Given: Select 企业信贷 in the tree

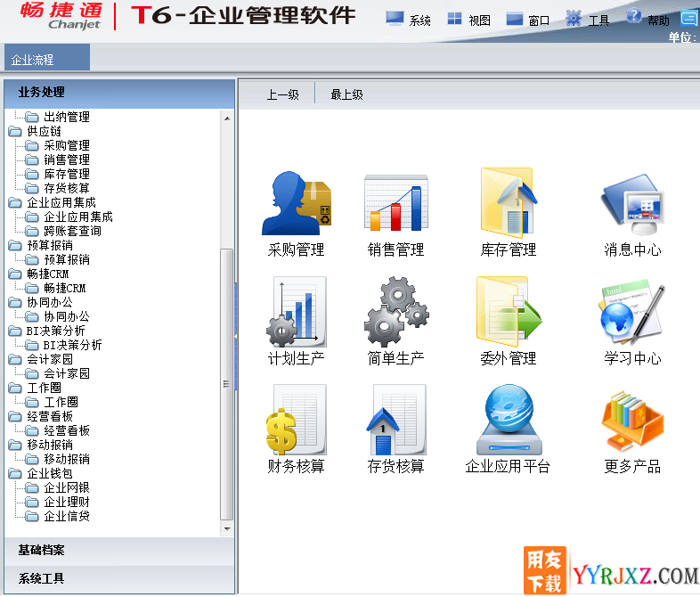Looking at the screenshot, I should [67, 516].
